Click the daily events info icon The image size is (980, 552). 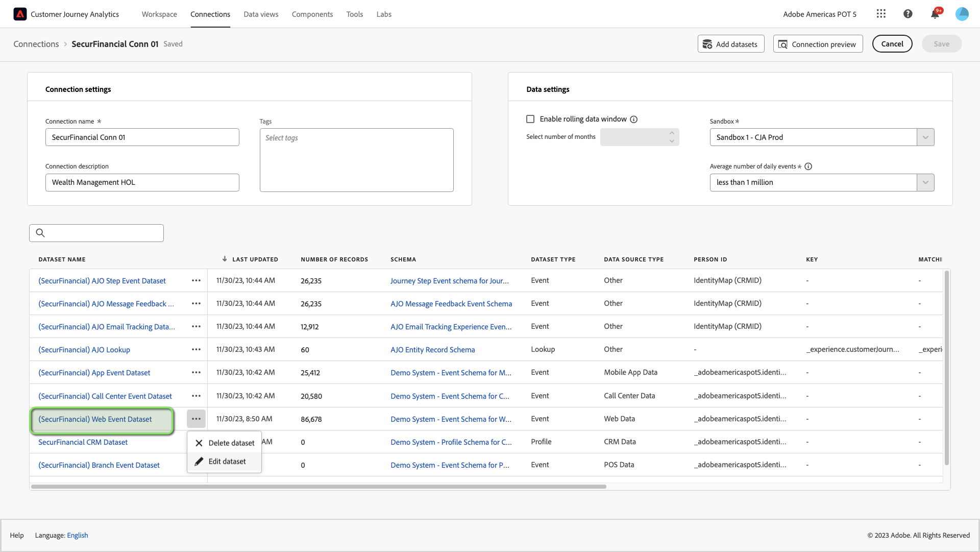pos(808,166)
